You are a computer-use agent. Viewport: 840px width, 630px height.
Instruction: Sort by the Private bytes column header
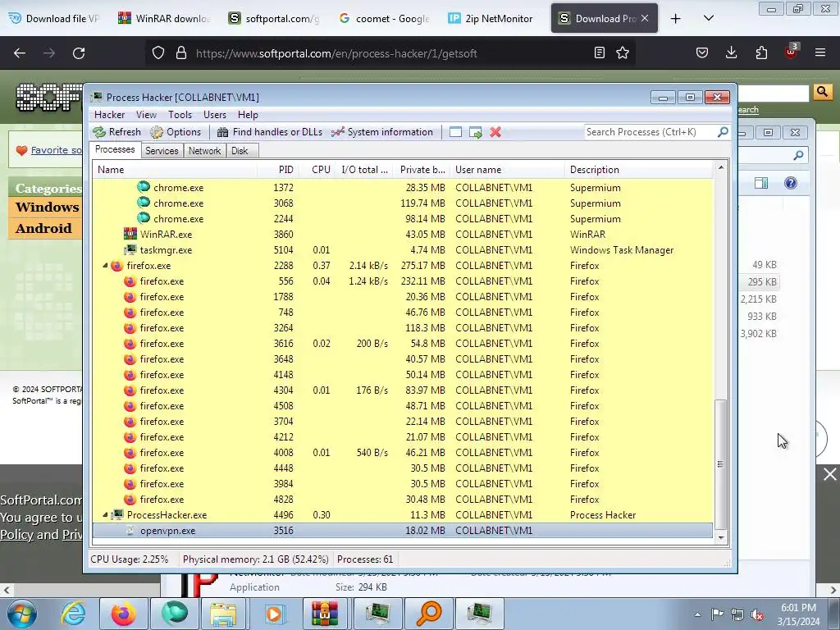[x=422, y=170]
